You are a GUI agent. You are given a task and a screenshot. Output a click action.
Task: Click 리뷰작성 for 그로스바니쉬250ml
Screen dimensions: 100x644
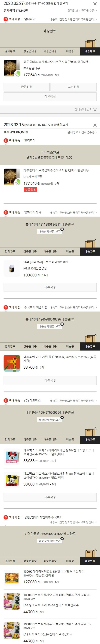pos(50,287)
